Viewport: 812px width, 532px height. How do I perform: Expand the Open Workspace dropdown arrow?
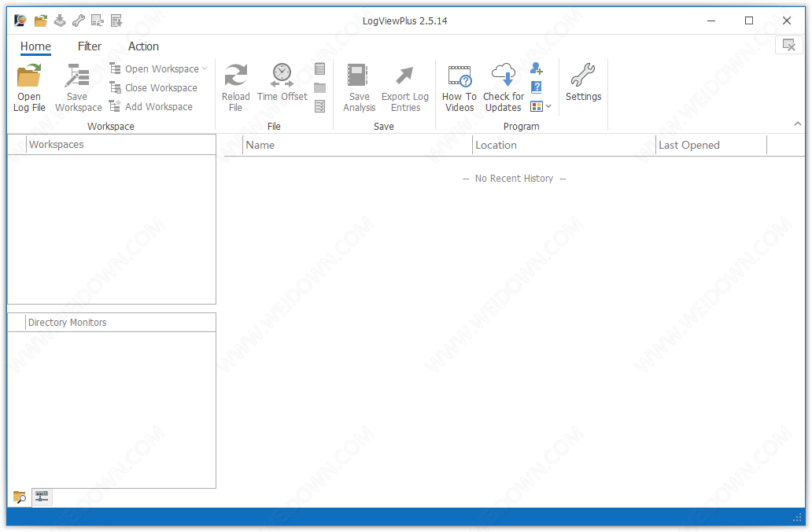(x=205, y=69)
